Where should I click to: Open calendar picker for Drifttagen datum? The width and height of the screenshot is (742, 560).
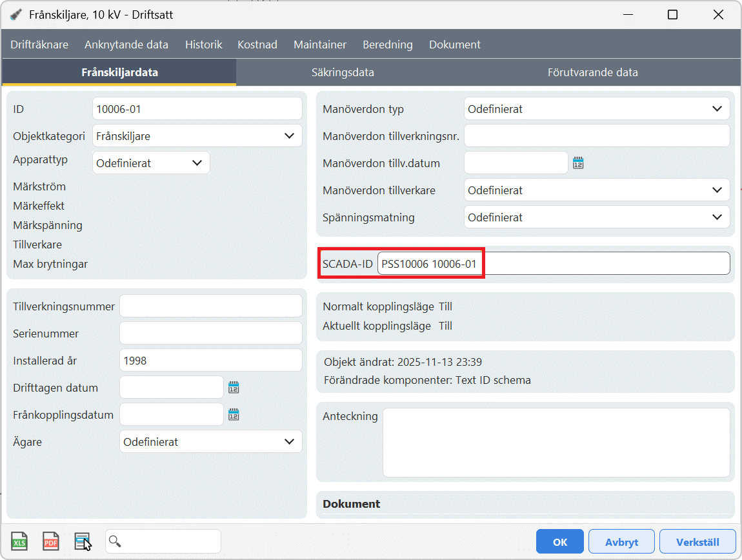point(234,388)
